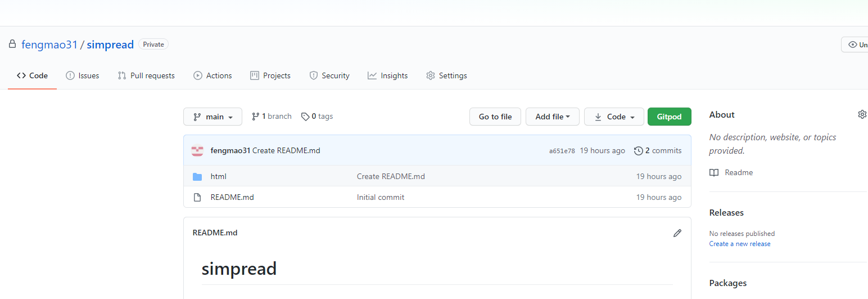View the 0 tags link
Screen dimensions: 868x299
[317, 117]
